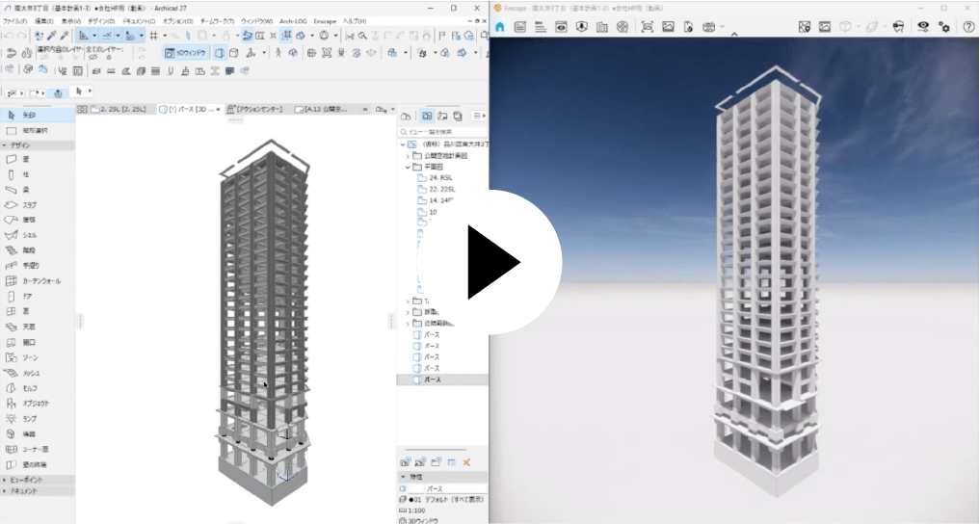
Task: Select the Morph (モルフ) tool
Action: pyautogui.click(x=29, y=388)
